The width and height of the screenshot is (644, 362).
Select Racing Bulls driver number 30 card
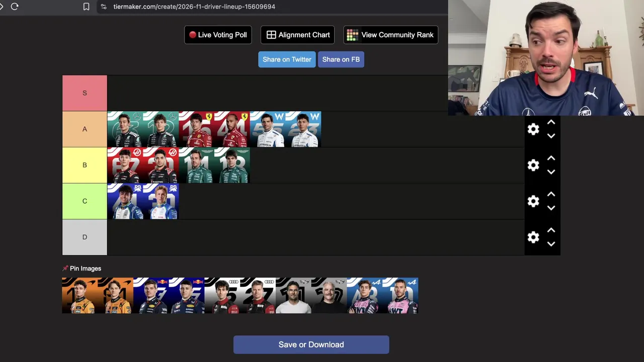tap(160, 201)
